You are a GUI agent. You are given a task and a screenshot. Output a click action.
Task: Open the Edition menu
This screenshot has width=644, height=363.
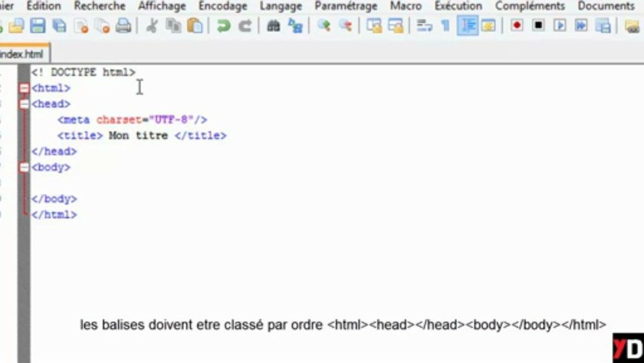(x=44, y=6)
